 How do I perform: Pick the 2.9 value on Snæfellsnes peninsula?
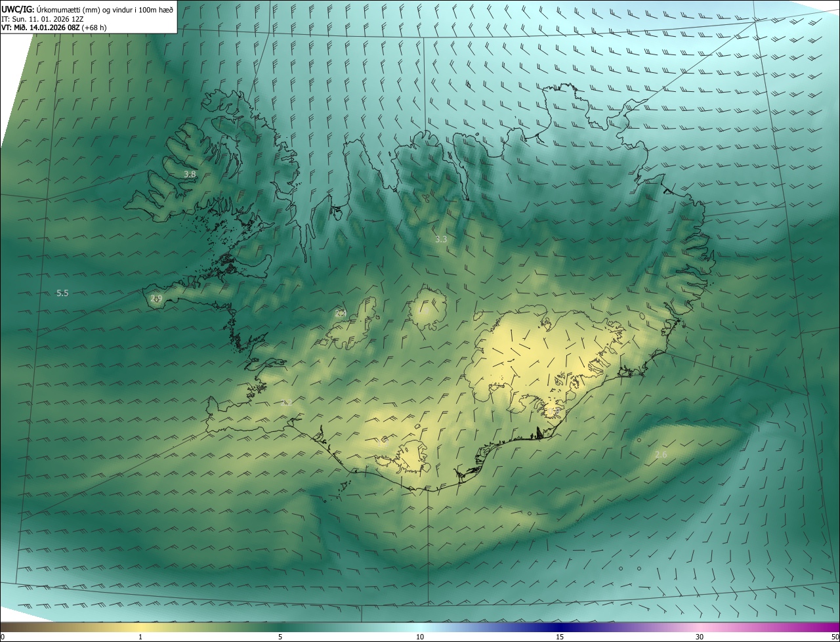click(156, 299)
